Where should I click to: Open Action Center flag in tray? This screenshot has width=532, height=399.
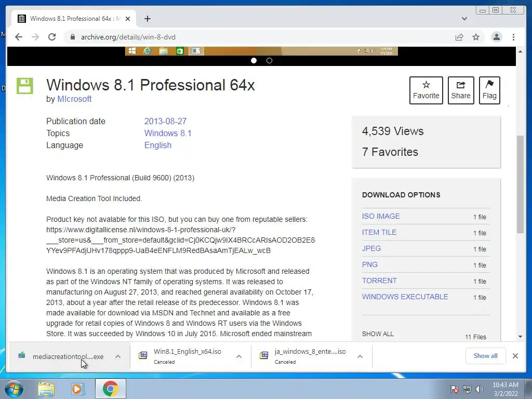pos(454,389)
